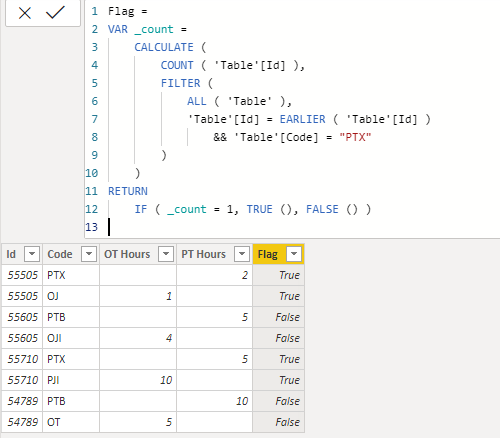Cancel the formula with the X icon
Screen dimensions: 500x438
click(25, 13)
